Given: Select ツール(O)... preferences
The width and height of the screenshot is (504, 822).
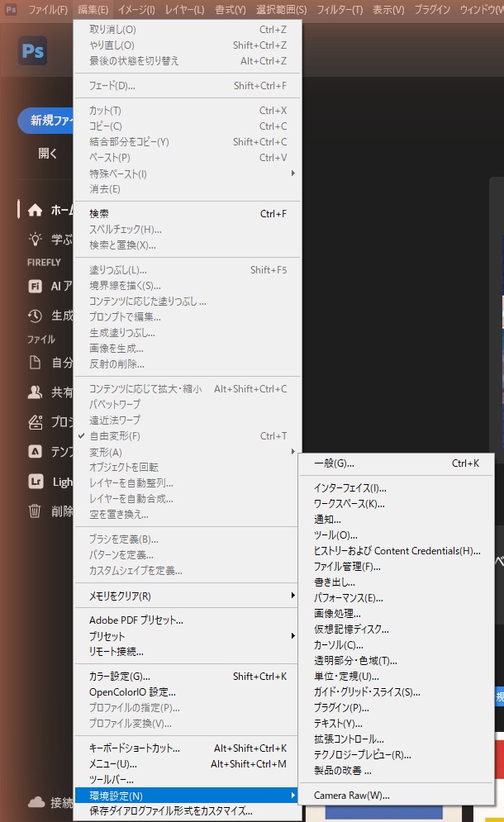Looking at the screenshot, I should (396, 535).
